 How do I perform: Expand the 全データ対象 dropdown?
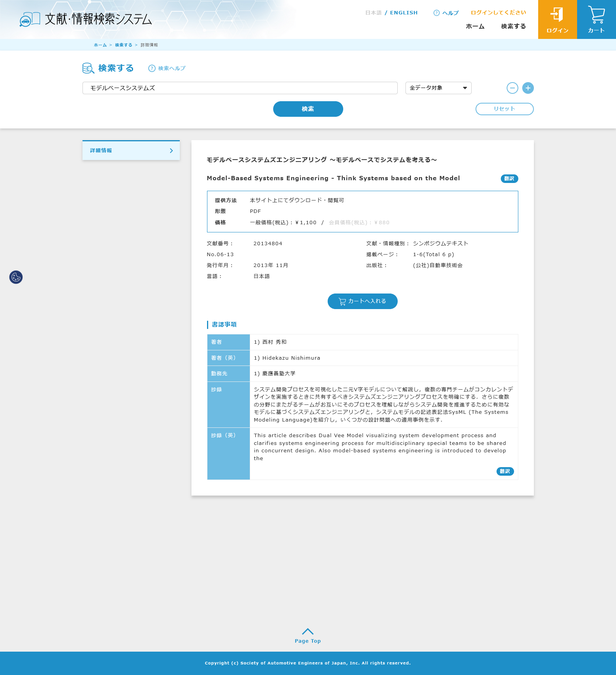coord(438,88)
